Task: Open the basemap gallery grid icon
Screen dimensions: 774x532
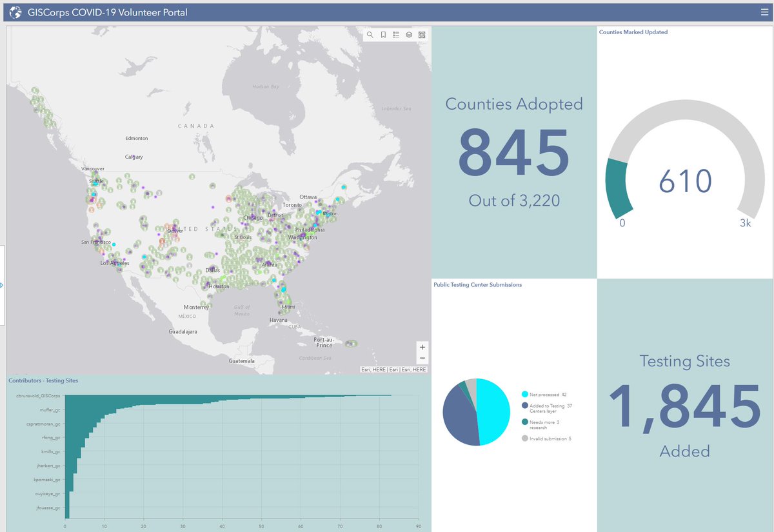Action: (422, 35)
